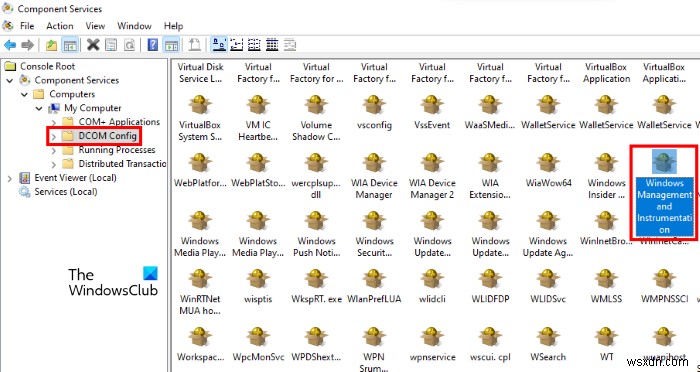Select Console Root in the tree
The width and height of the screenshot is (700, 372).
[47, 66]
